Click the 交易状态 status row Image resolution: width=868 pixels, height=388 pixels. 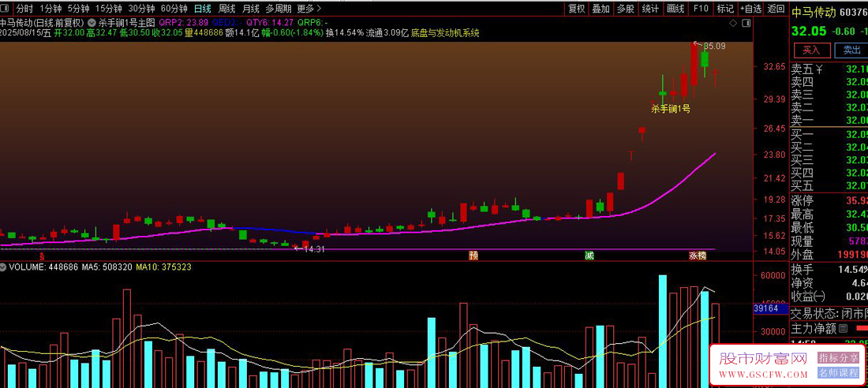pos(829,314)
